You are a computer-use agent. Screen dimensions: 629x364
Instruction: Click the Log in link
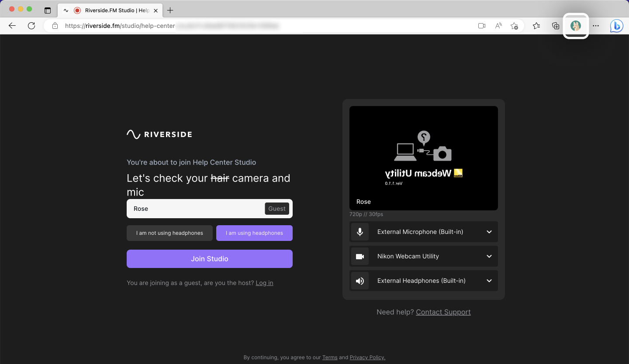click(x=264, y=283)
